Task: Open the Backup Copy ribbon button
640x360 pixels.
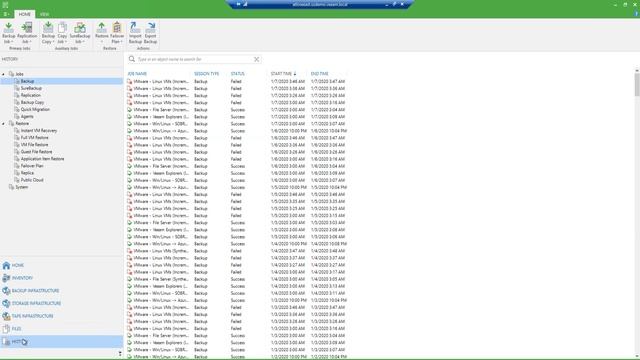Action: pos(48,33)
